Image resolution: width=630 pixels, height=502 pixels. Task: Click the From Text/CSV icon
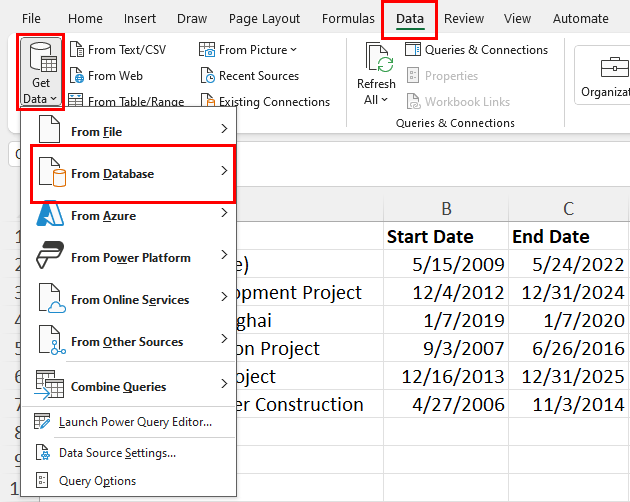77,49
